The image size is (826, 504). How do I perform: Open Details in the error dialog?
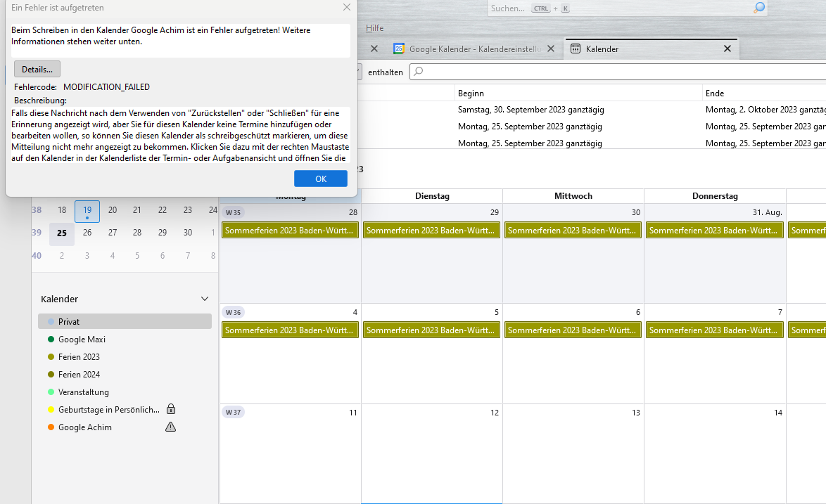(x=37, y=69)
